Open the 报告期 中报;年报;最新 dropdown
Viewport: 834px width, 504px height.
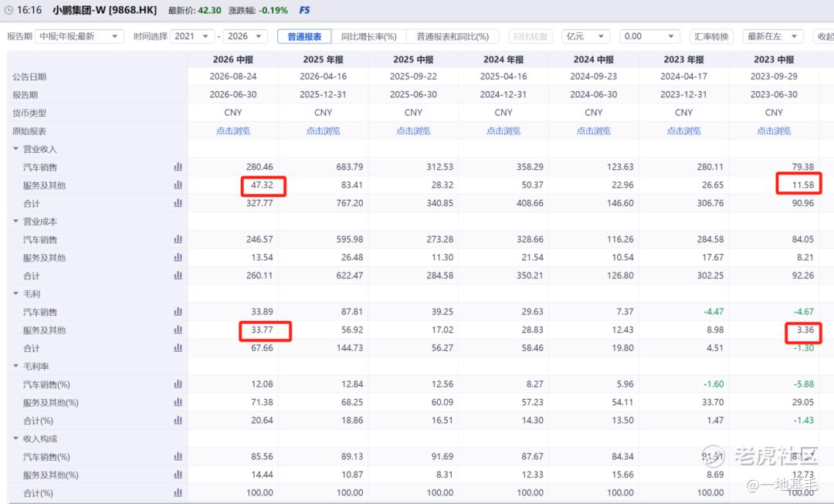pyautogui.click(x=79, y=36)
